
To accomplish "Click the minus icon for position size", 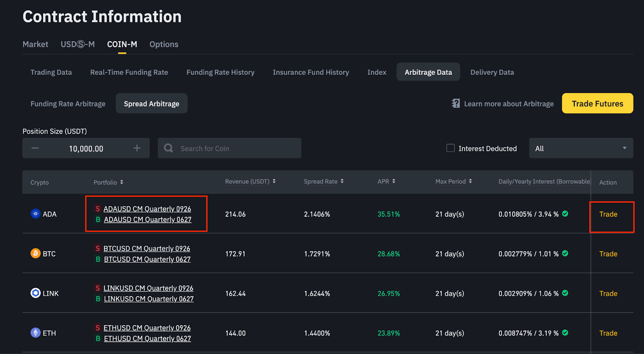I will (x=35, y=148).
